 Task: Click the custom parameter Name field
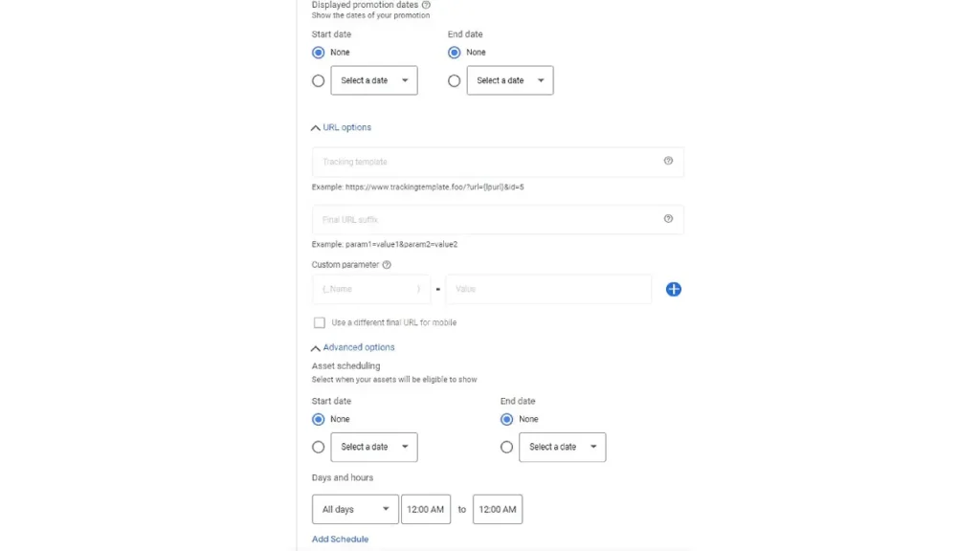pyautogui.click(x=371, y=289)
